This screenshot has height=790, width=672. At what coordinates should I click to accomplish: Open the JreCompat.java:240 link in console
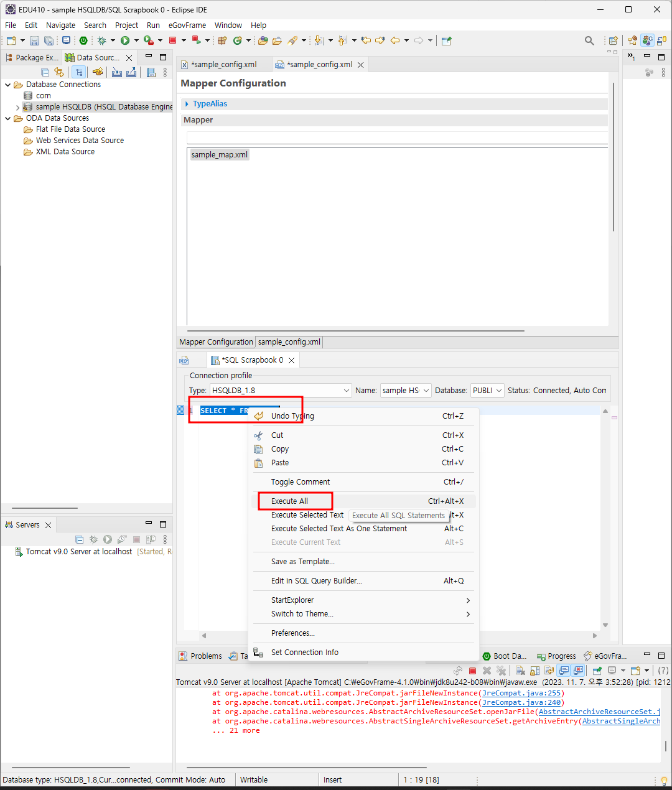pos(521,702)
